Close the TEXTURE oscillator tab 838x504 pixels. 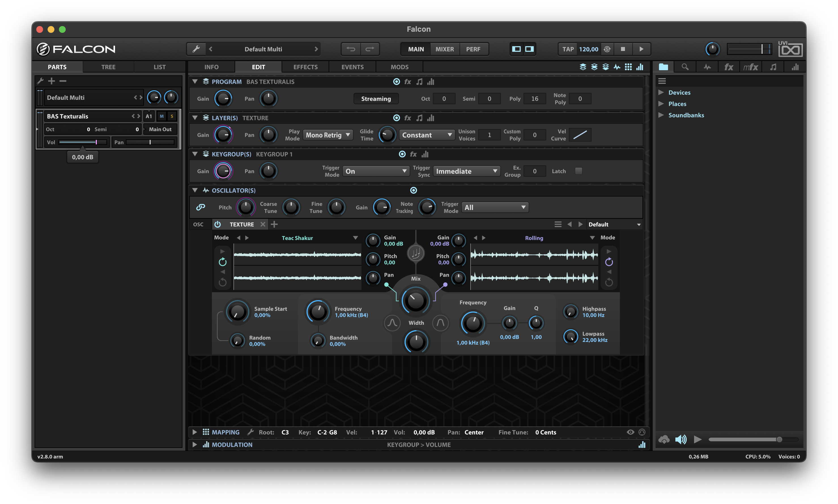click(263, 224)
